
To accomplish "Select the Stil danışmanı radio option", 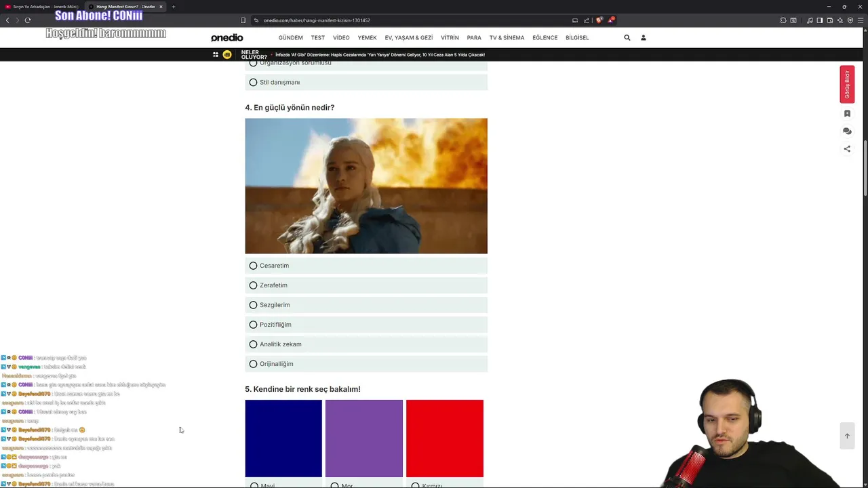I will pyautogui.click(x=366, y=82).
